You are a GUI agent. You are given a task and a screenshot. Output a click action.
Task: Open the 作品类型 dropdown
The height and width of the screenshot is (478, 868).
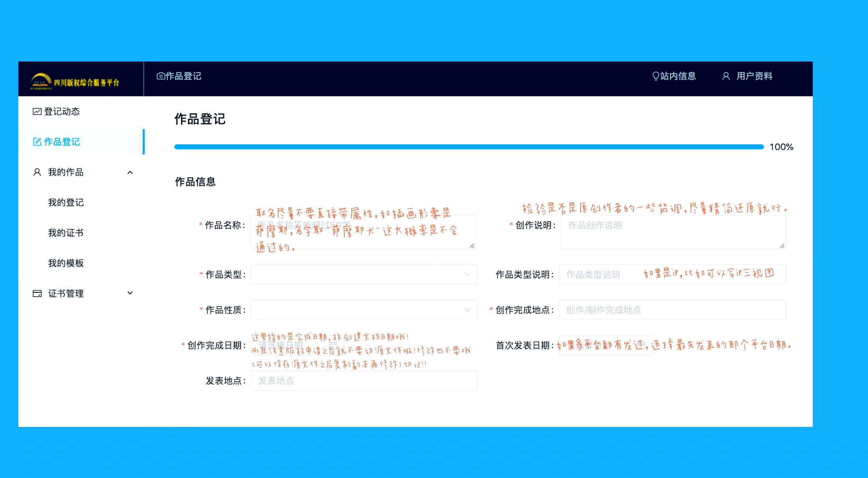tap(364, 275)
